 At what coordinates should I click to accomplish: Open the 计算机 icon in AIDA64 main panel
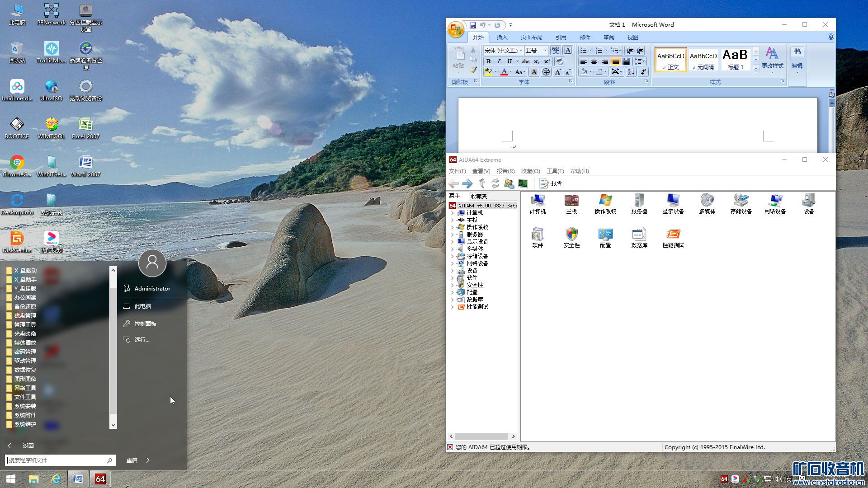click(538, 204)
